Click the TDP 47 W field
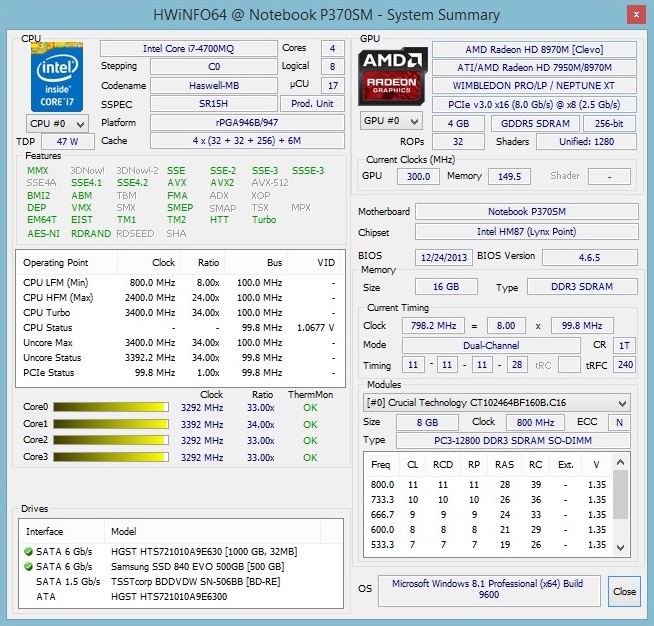Screen dimensions: 654x626 pyautogui.click(x=68, y=141)
